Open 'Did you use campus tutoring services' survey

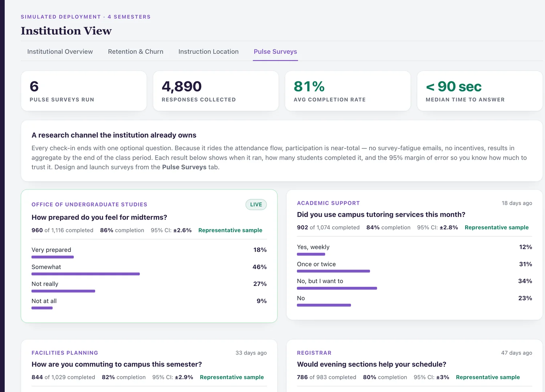tap(381, 215)
